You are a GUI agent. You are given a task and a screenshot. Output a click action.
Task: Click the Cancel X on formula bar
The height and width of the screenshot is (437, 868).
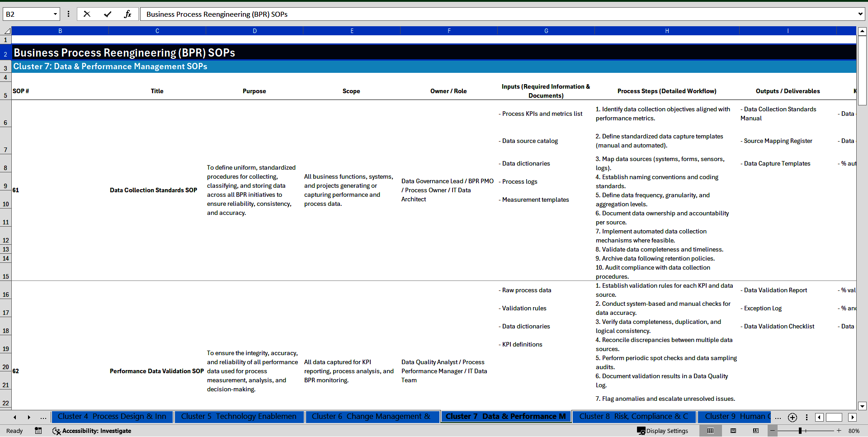point(87,14)
